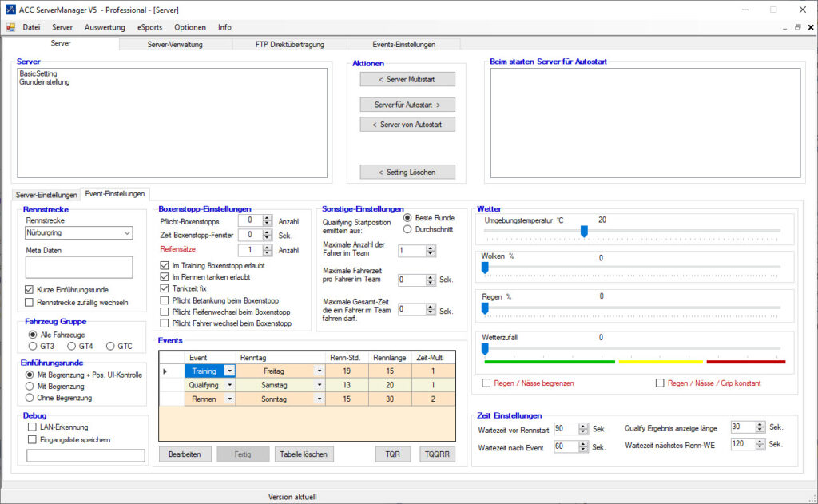Click the Wolken % slider handle
818x504 pixels.
click(485, 268)
